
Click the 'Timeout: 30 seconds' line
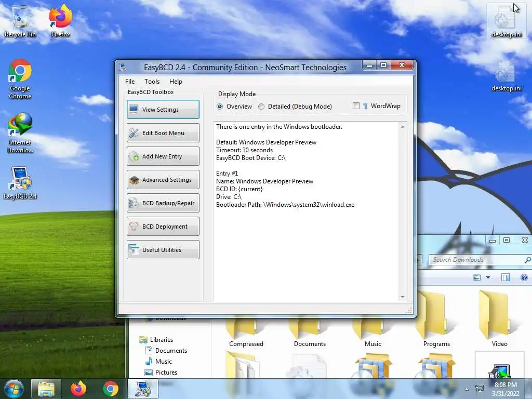click(x=244, y=150)
